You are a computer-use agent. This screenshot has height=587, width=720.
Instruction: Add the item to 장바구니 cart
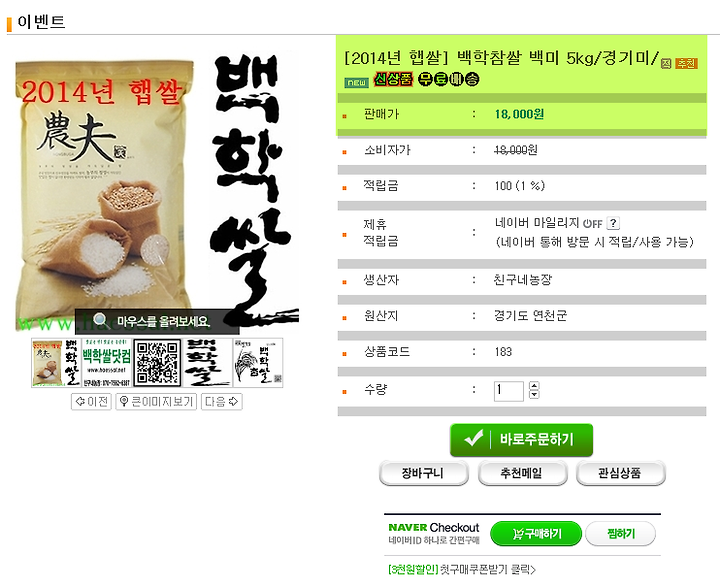point(423,473)
